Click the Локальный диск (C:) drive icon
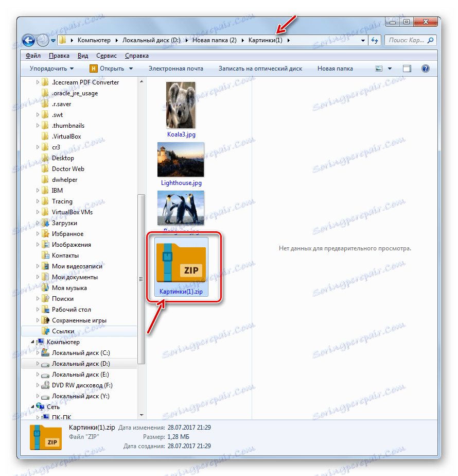The width and height of the screenshot is (458, 476). (x=45, y=353)
